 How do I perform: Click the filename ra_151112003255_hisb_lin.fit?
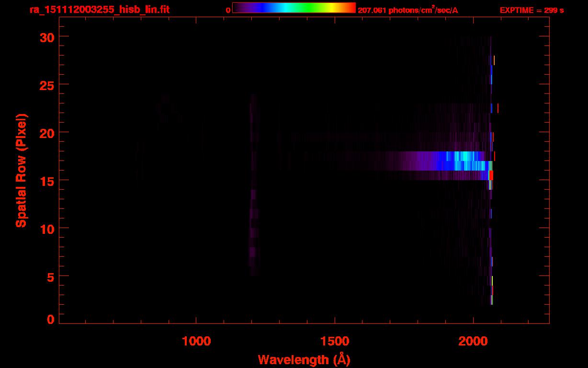pyautogui.click(x=99, y=10)
